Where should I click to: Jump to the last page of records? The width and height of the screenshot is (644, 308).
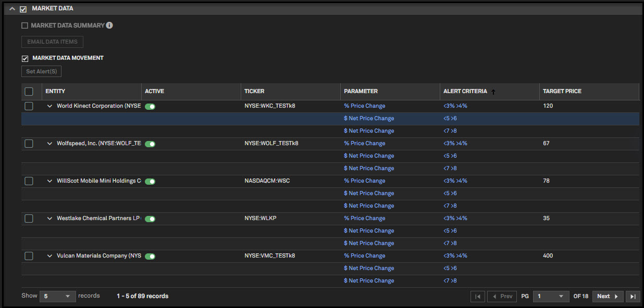(633, 296)
